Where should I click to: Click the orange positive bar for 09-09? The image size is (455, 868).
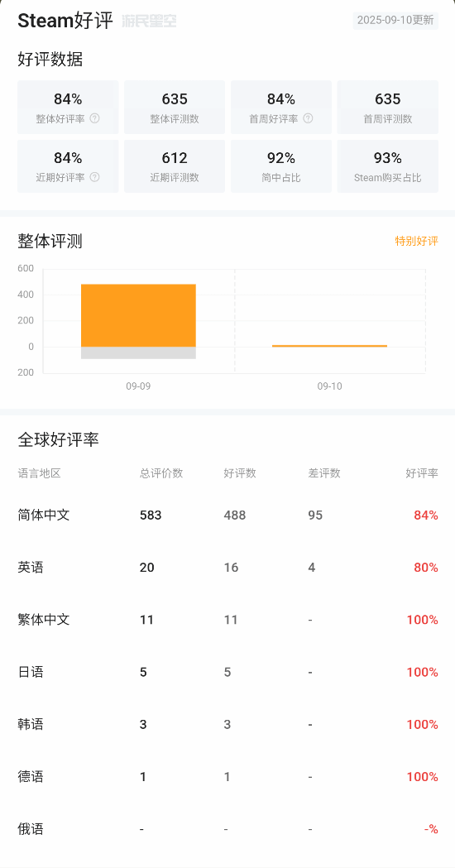point(138,315)
